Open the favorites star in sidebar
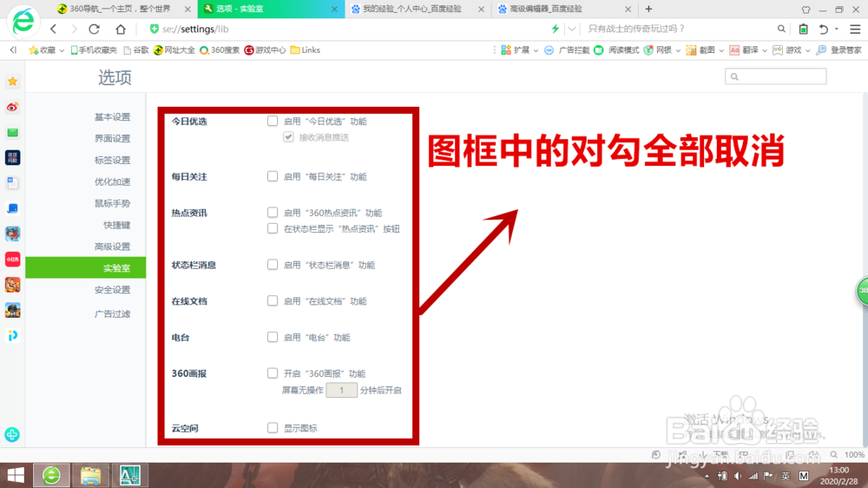 [13, 82]
